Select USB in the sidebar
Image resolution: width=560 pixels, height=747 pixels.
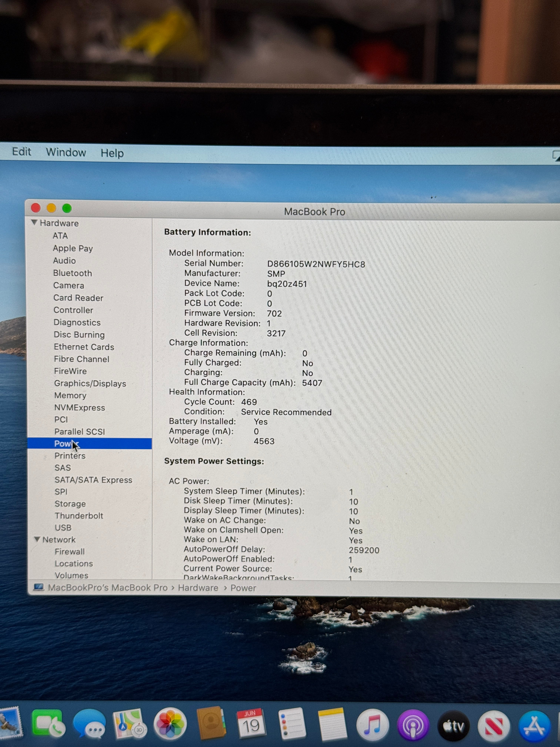tap(63, 527)
